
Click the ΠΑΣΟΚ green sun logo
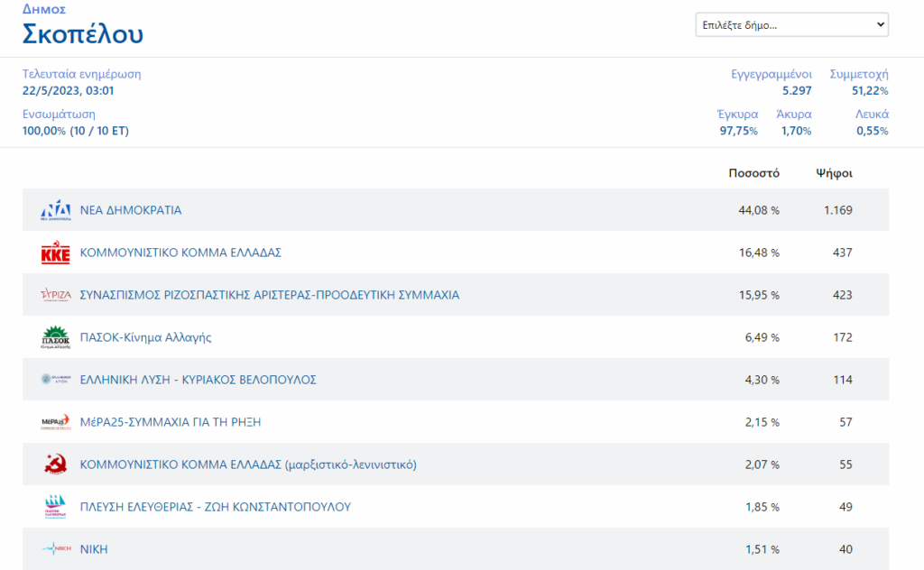pyautogui.click(x=55, y=337)
